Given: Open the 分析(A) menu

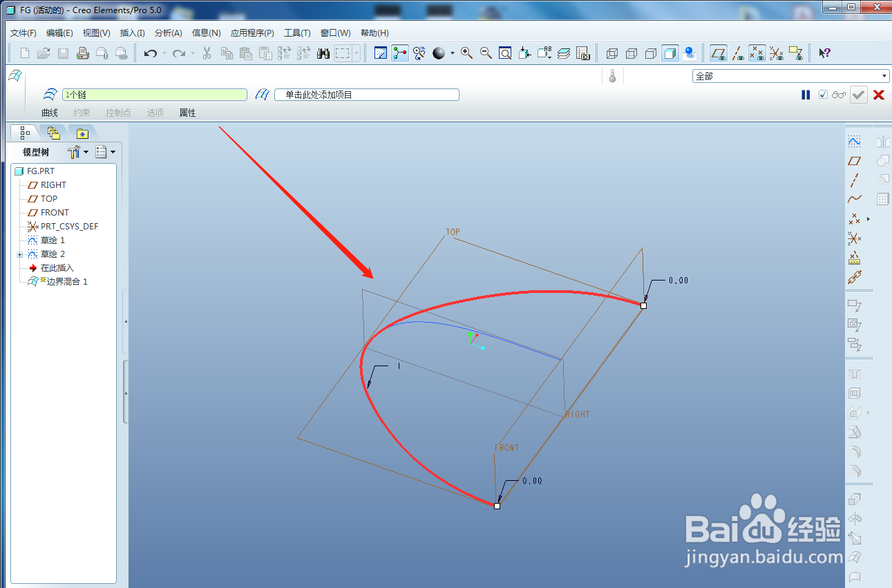Looking at the screenshot, I should click(x=168, y=33).
